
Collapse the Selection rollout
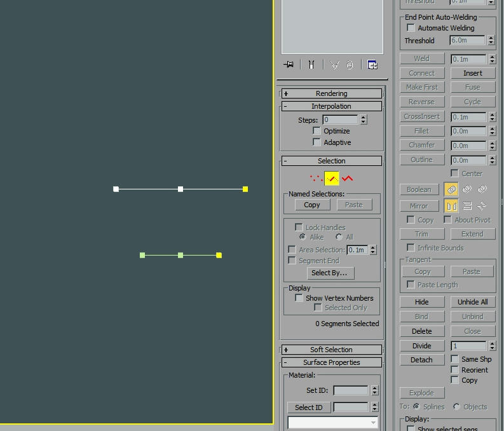[x=332, y=161]
